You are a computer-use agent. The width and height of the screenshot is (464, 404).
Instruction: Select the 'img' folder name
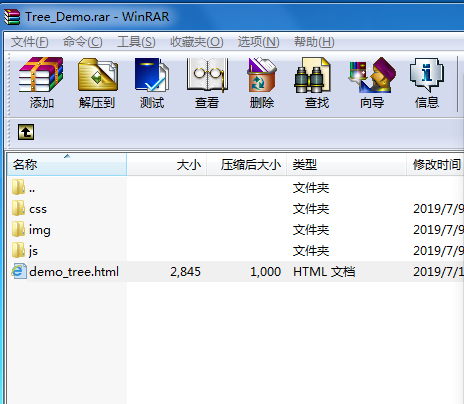[40, 230]
